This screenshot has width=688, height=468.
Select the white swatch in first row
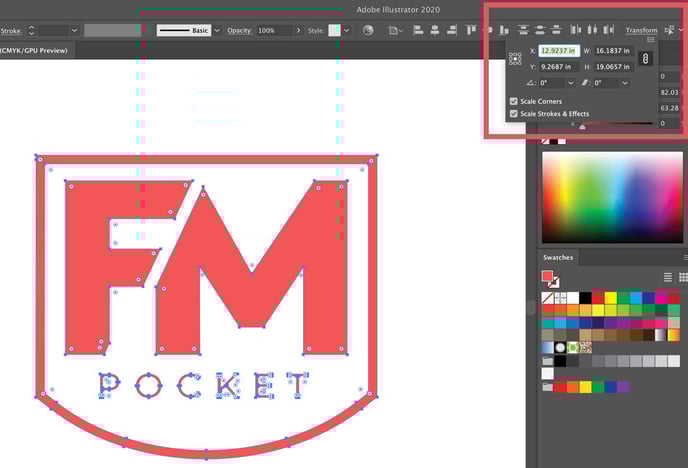[573, 298]
